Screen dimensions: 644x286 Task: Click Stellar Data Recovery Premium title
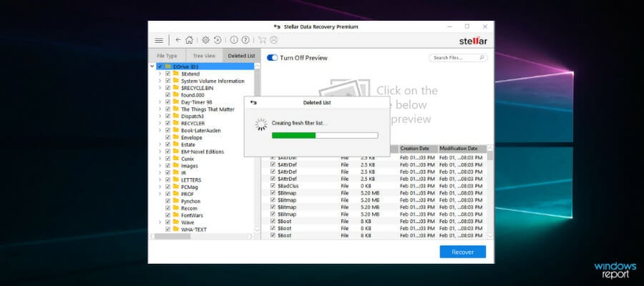pyautogui.click(x=321, y=27)
